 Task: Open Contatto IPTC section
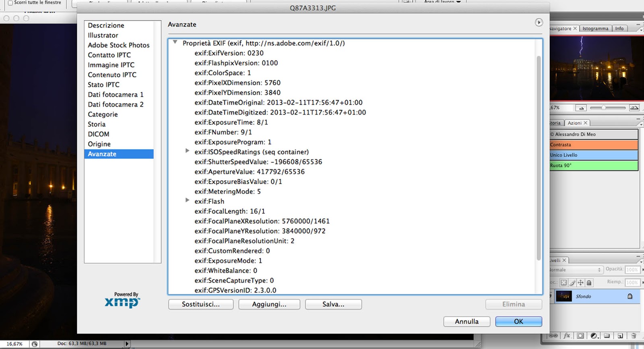(x=119, y=55)
